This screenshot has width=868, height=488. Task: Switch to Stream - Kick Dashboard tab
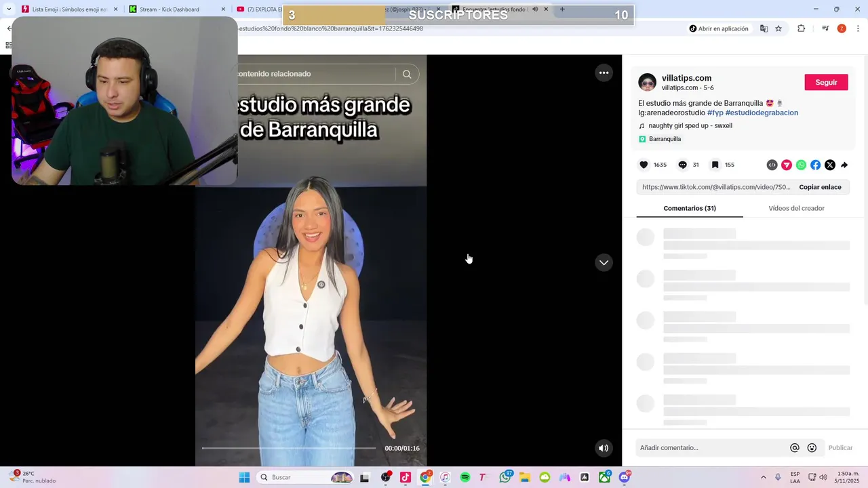click(176, 9)
